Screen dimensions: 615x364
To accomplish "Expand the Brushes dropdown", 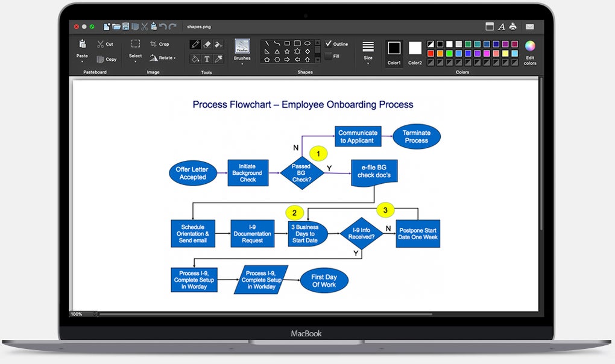I will coord(242,60).
